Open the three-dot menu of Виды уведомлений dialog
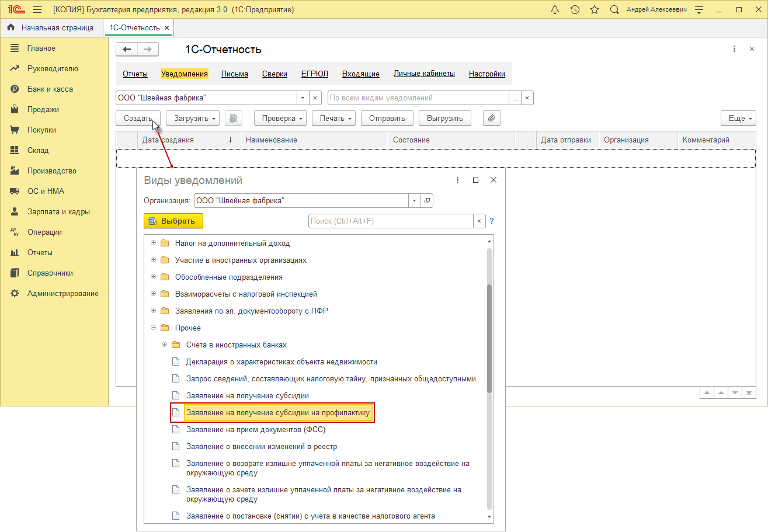This screenshot has width=768, height=532. coord(458,180)
